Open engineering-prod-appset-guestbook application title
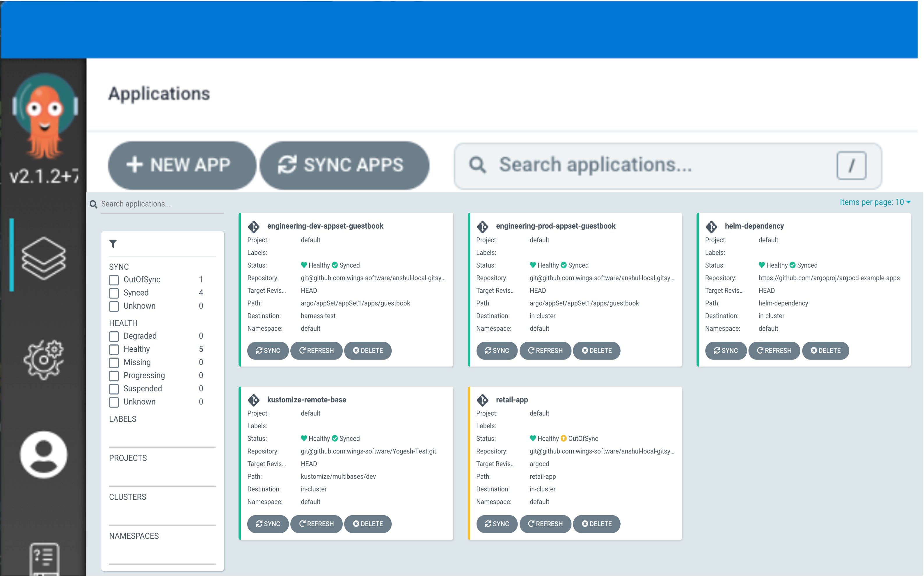 click(555, 226)
